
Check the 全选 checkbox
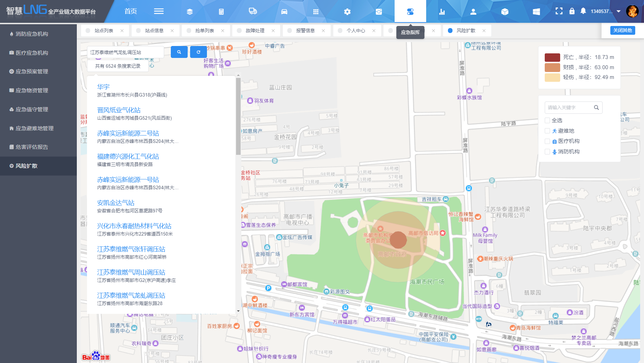547,120
